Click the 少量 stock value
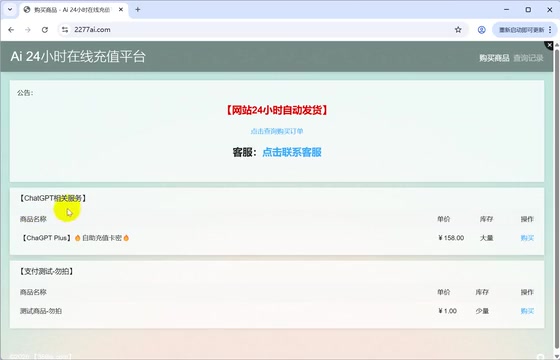 point(482,311)
